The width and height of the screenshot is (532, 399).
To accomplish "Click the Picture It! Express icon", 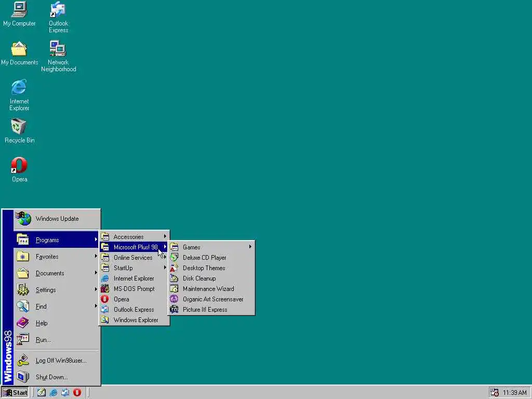I will (x=174, y=310).
